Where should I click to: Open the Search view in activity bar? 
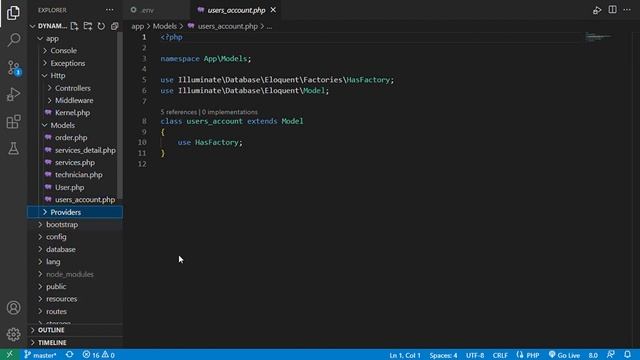pos(13,40)
